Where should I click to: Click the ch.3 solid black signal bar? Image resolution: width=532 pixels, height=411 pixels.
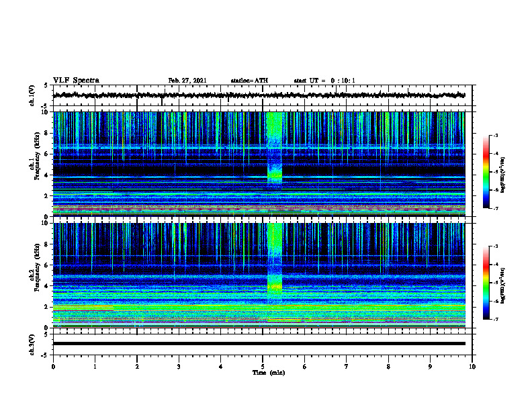click(259, 344)
